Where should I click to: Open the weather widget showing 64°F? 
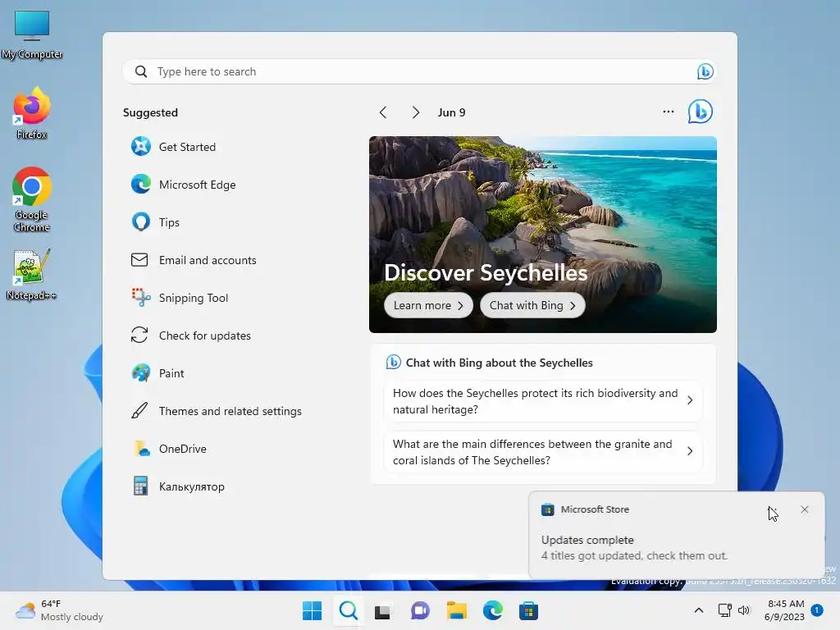[59, 610]
